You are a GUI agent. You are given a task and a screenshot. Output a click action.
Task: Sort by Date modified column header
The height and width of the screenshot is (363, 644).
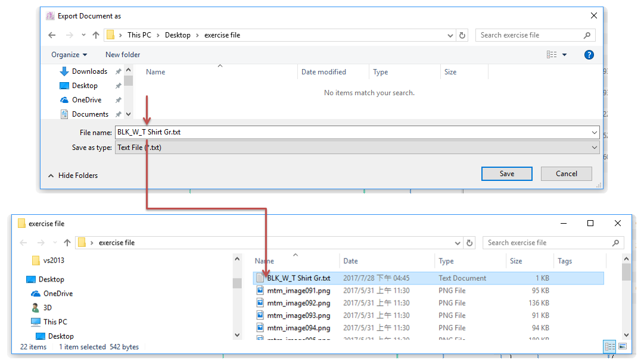coord(323,72)
